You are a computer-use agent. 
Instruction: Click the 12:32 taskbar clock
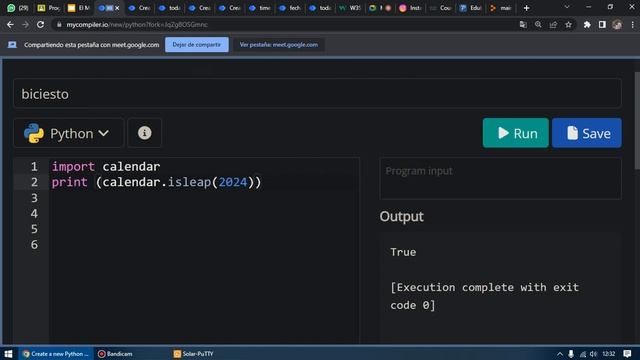click(609, 353)
